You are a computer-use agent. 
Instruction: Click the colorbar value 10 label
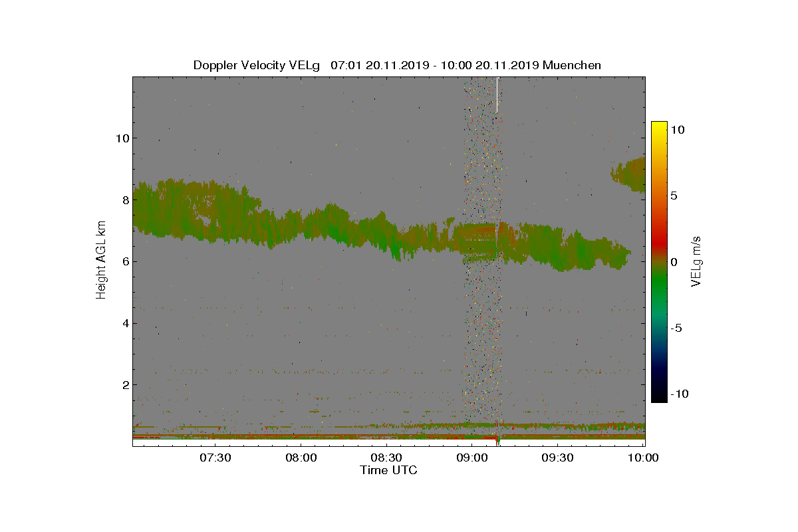pos(679,130)
